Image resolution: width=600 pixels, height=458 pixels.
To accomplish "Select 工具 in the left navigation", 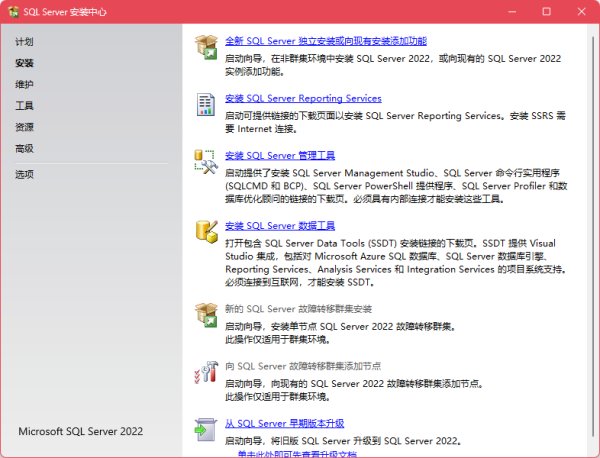I will tap(24, 106).
